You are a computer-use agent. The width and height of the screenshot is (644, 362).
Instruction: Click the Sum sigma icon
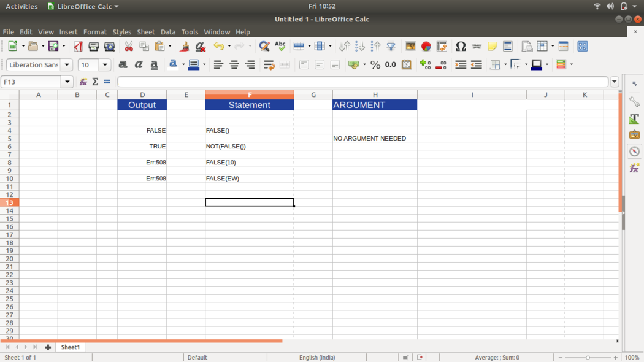point(95,82)
